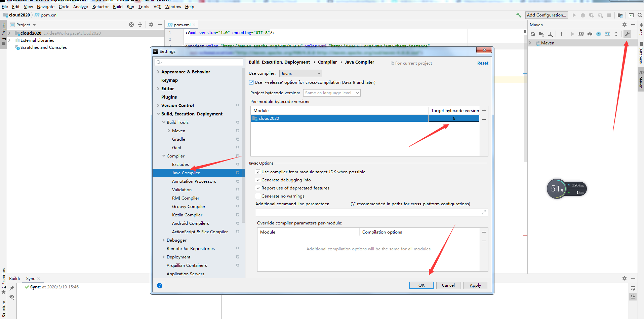The image size is (644, 319).
Task: Toggle Use compiler from module target JDK
Action: [258, 172]
